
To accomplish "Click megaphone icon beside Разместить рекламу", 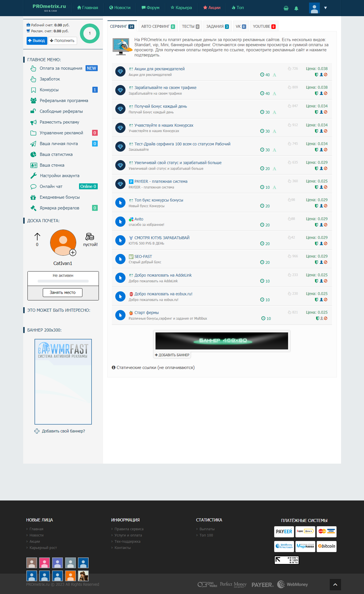I will pos(33,122).
